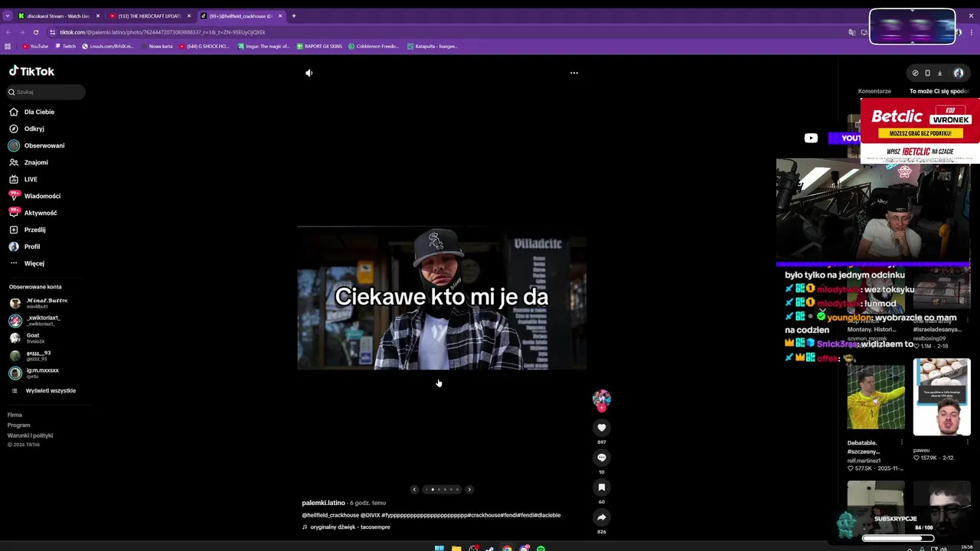Open Program footer link
The height and width of the screenshot is (551, 980).
pyautogui.click(x=18, y=425)
